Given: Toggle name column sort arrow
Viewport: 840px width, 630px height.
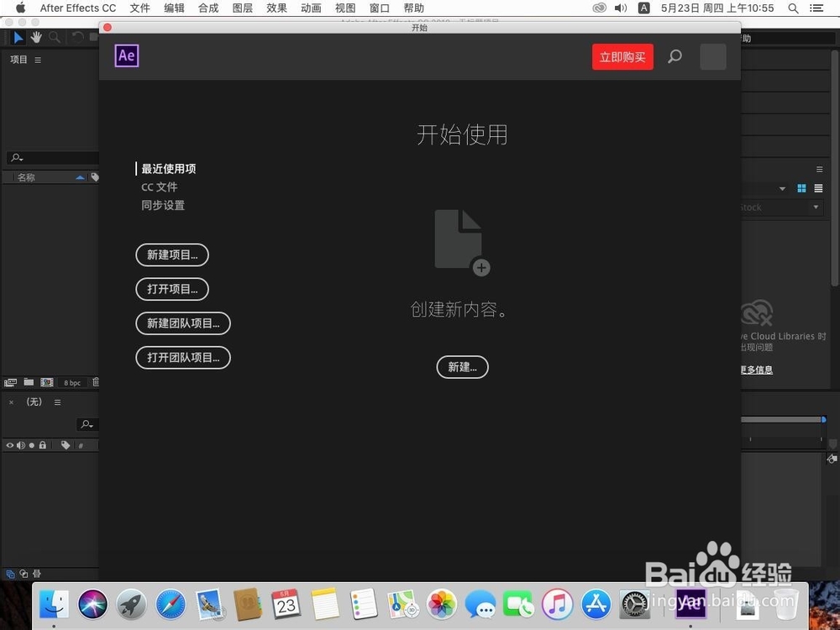Looking at the screenshot, I should pos(80,177).
